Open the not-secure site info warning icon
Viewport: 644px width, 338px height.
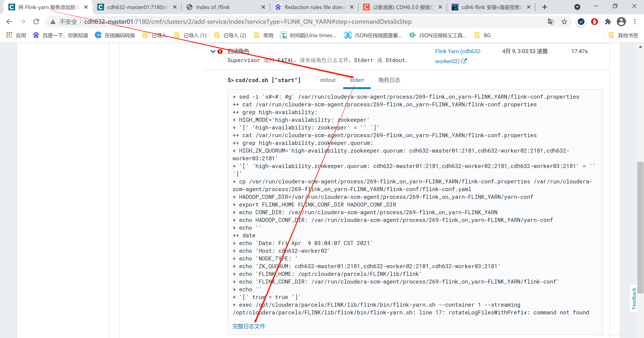pyautogui.click(x=53, y=22)
